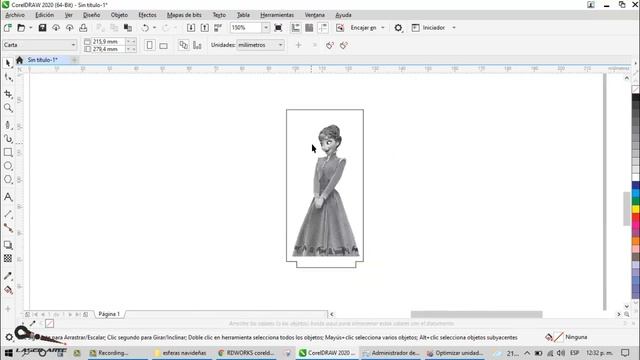Viewport: 640px width, 360px height.
Task: Select the Zoom tool in toolbox
Action: [8, 108]
